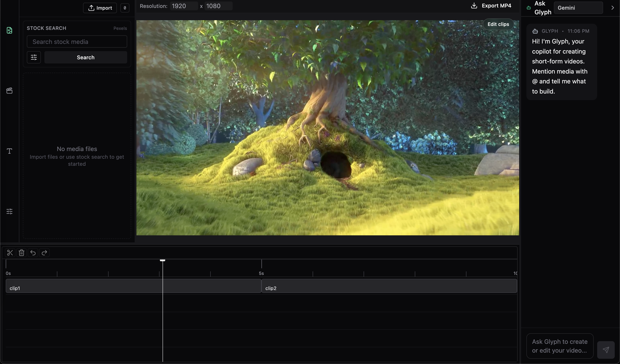Click the No media files placeholder text

click(77, 149)
